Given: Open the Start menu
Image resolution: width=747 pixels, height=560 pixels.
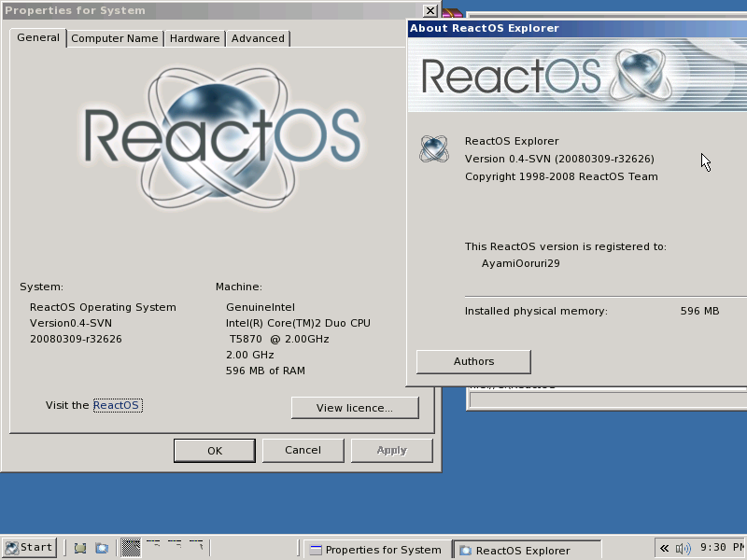Looking at the screenshot, I should pyautogui.click(x=30, y=548).
